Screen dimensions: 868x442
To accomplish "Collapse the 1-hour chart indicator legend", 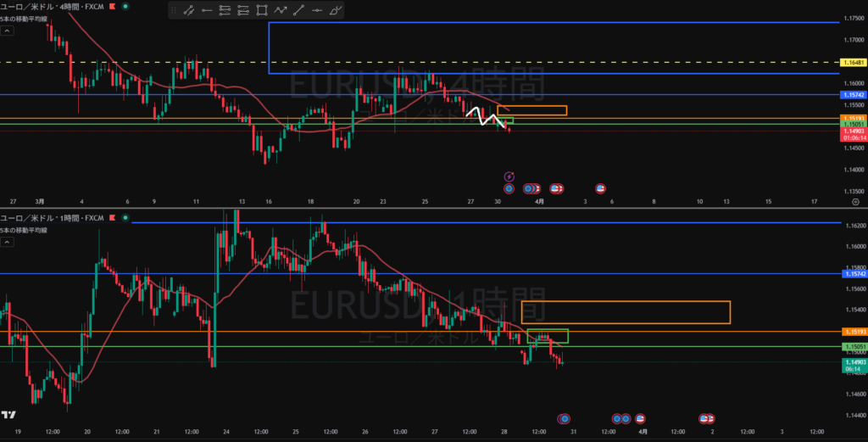I will [6, 243].
